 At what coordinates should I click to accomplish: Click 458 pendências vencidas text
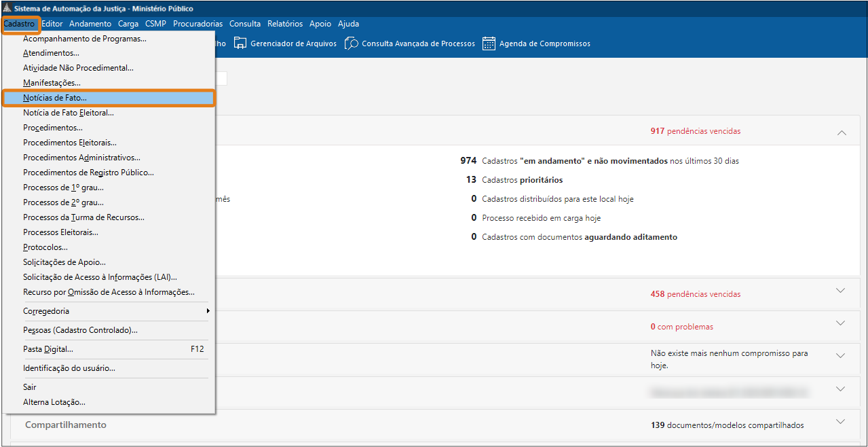pos(696,294)
